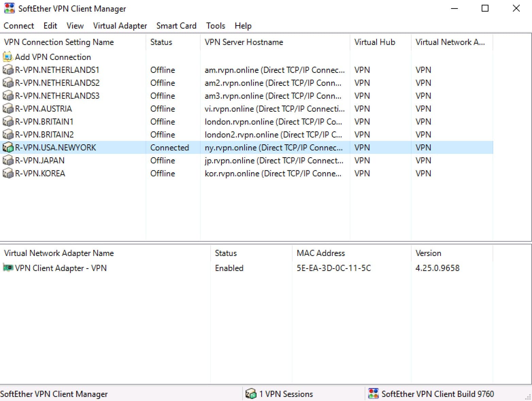Screen dimensions: 532x401
Task: Click the R-VPN.AUSTRIA connection icon
Action: 8,109
